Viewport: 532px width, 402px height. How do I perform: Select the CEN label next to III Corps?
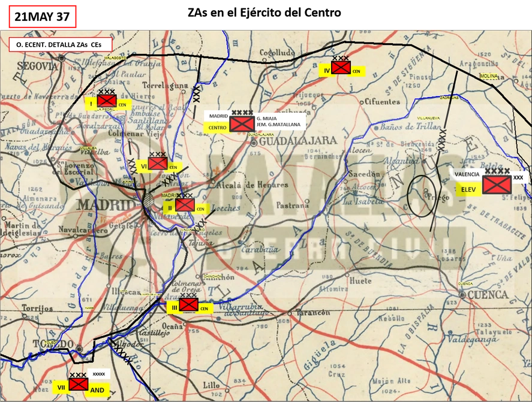pyautogui.click(x=205, y=309)
